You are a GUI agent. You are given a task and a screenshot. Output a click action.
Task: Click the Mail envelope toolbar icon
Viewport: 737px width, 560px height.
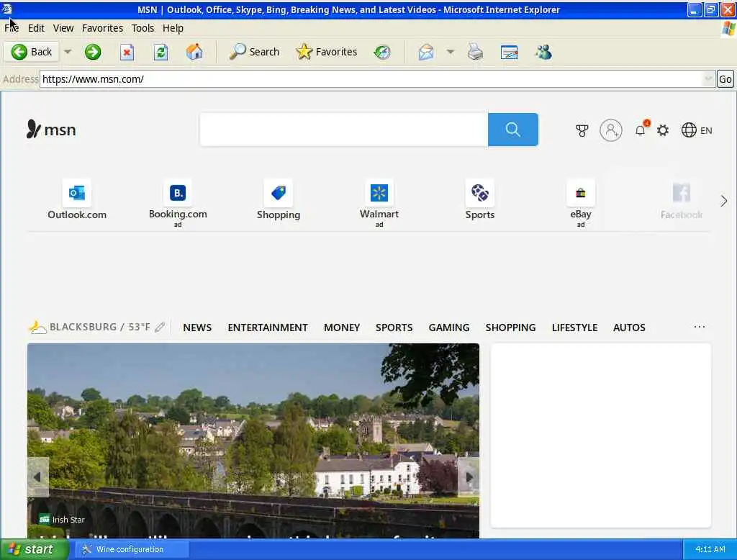pyautogui.click(x=426, y=52)
